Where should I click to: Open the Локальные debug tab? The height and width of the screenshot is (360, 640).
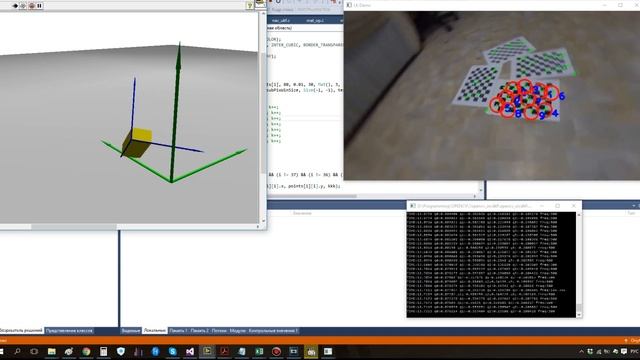coord(155,331)
